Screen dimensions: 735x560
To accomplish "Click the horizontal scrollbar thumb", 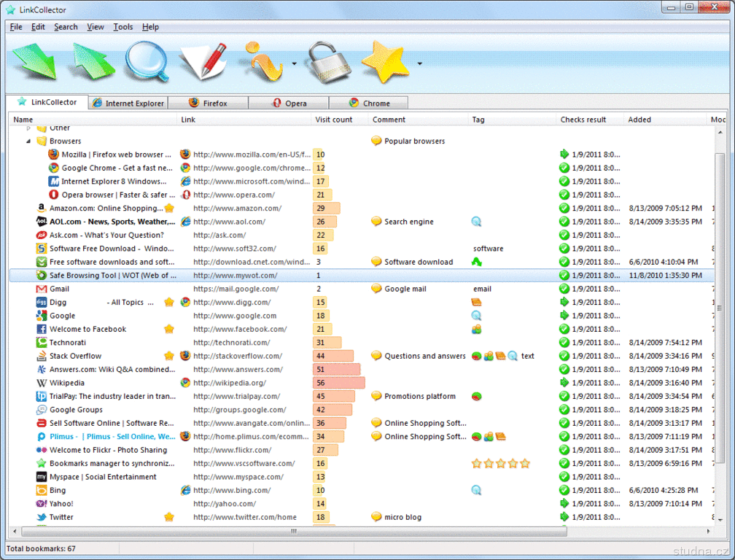I will 294,532.
